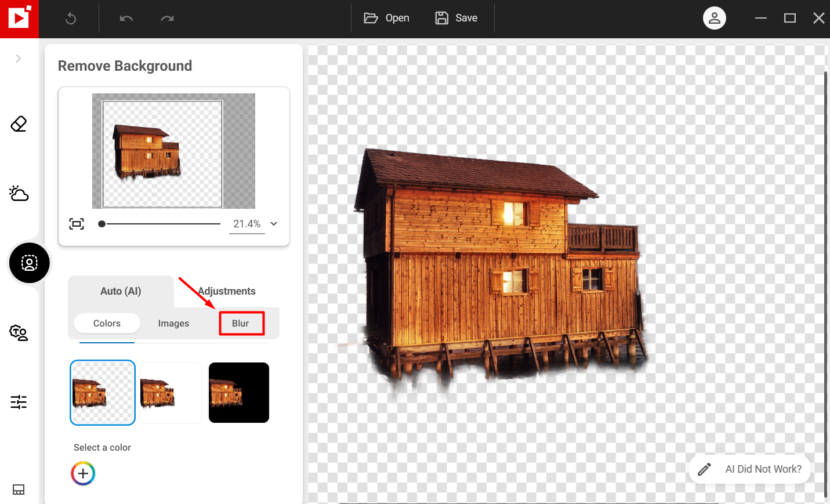
Task: Select the Images background option
Action: pos(173,324)
